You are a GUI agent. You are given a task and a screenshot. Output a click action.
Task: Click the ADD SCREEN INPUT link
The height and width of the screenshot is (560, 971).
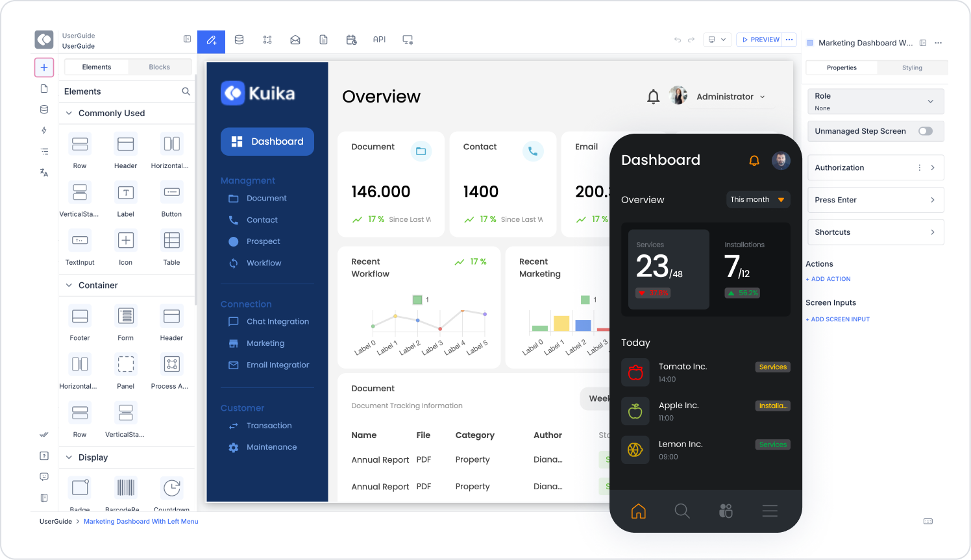coord(837,319)
